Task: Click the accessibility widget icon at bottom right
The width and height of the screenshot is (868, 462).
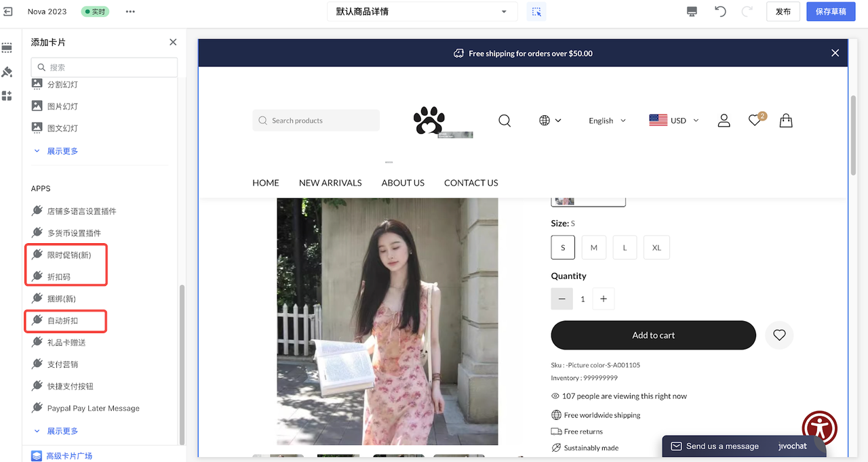Action: 819,428
